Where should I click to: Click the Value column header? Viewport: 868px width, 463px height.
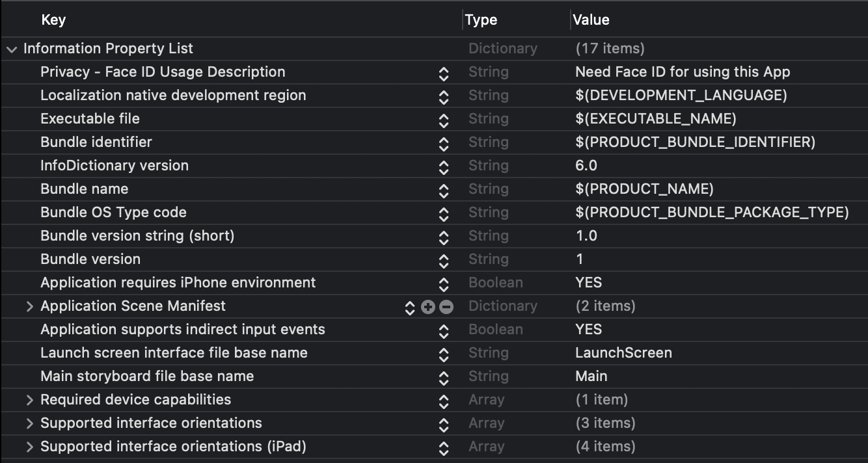coord(591,20)
